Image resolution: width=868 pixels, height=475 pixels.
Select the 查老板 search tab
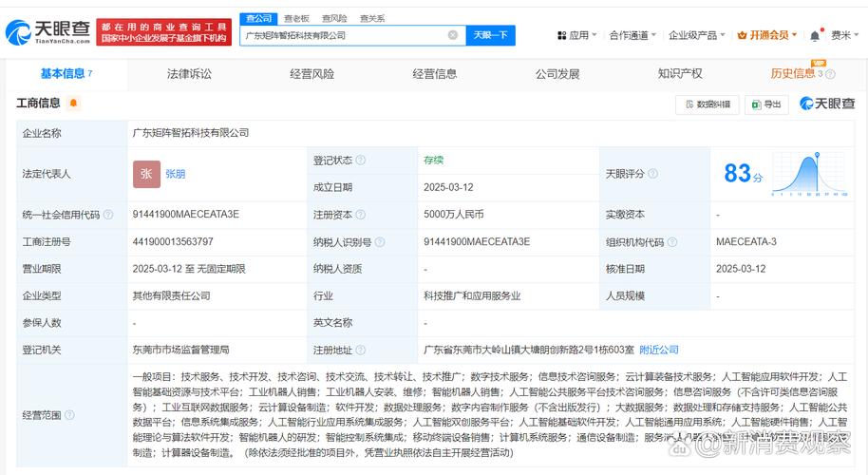click(x=296, y=18)
